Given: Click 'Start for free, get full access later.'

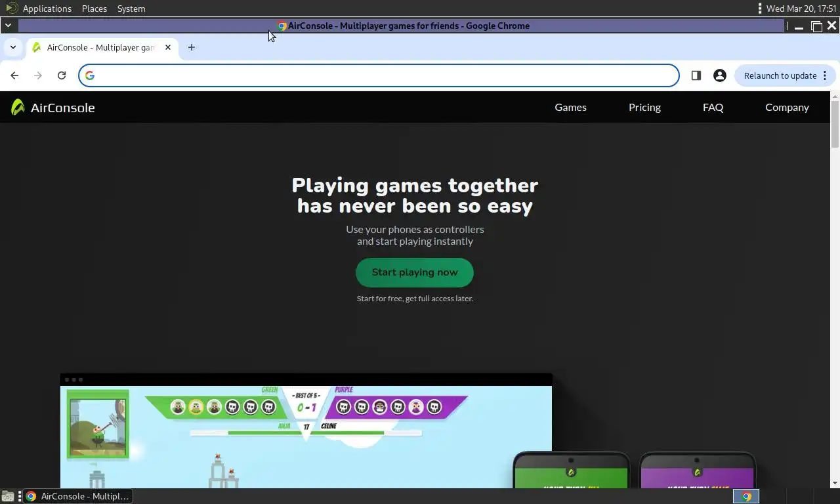Looking at the screenshot, I should coord(415,299).
